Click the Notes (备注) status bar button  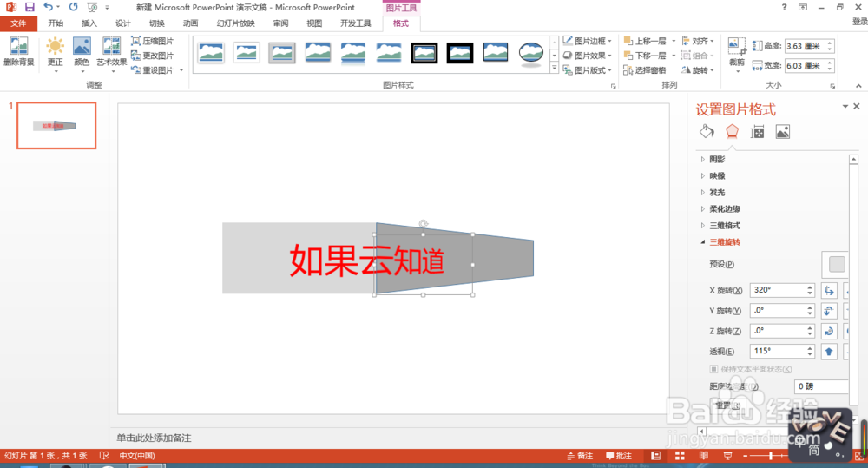(x=580, y=456)
